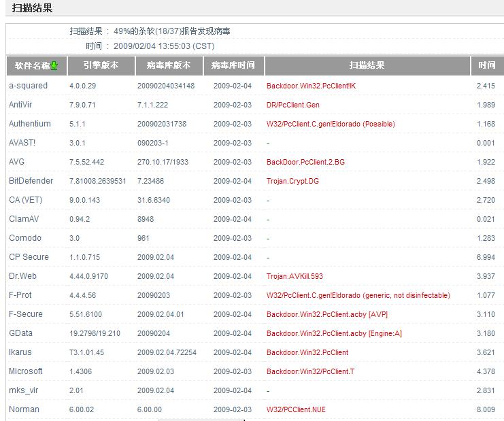Image resolution: width=504 pixels, height=421 pixels.
Task: Click the 病毒库时间 column header
Action: coord(234,65)
